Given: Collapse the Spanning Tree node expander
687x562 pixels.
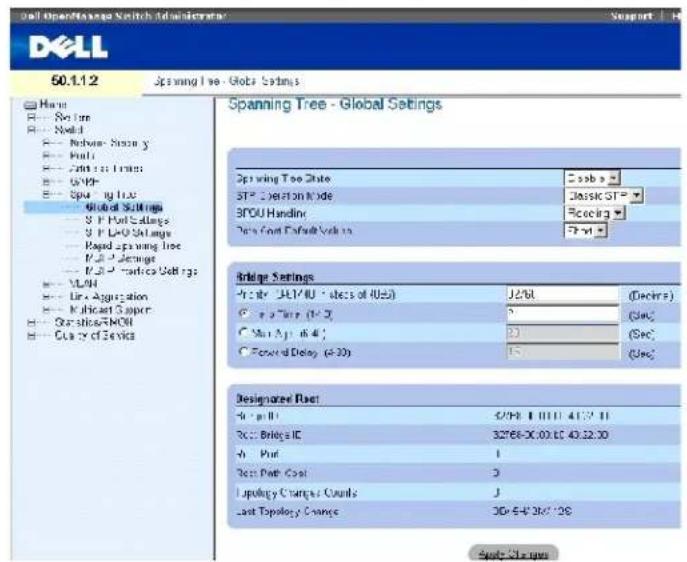Looking at the screenshot, I should tap(46, 194).
